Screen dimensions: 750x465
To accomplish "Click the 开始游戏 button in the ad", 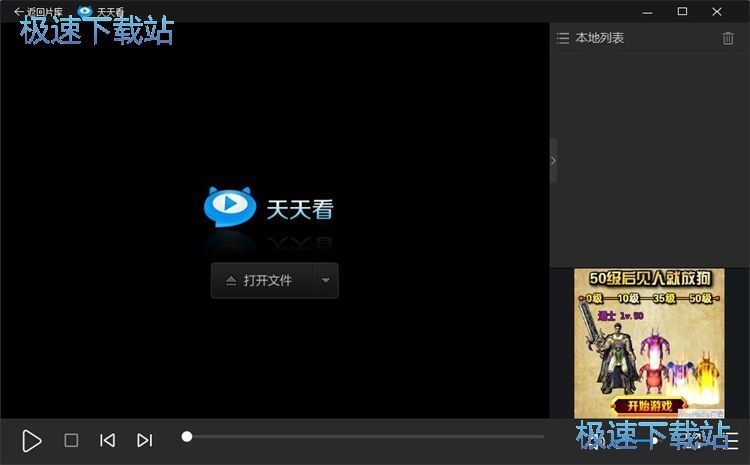I will tap(649, 406).
